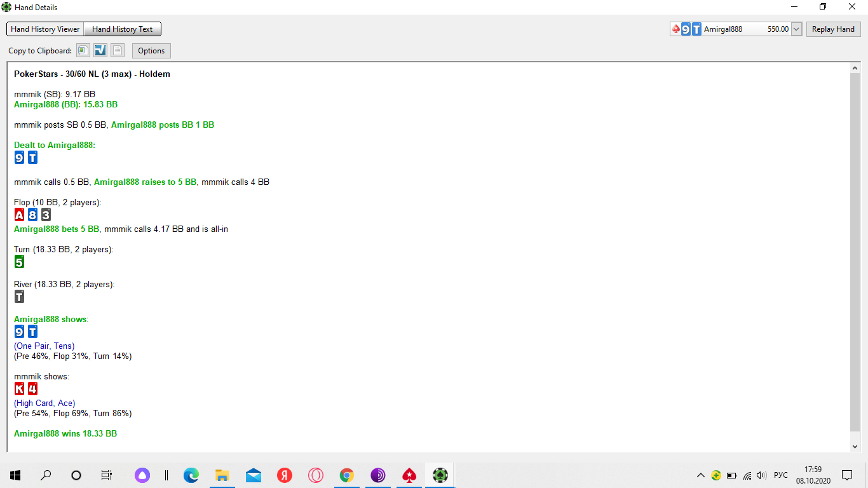Copy hand in forum format icon
The image size is (868, 488).
(100, 50)
